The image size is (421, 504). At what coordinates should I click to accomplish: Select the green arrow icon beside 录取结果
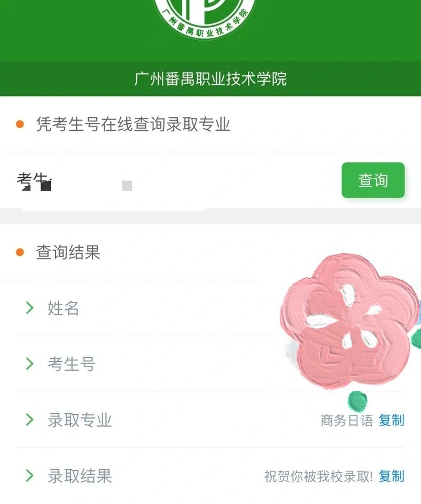(28, 476)
